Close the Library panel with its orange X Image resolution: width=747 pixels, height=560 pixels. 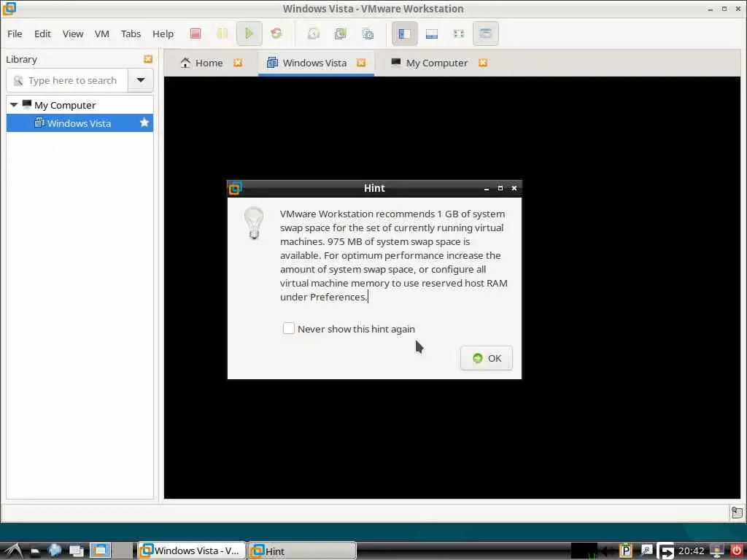click(148, 59)
